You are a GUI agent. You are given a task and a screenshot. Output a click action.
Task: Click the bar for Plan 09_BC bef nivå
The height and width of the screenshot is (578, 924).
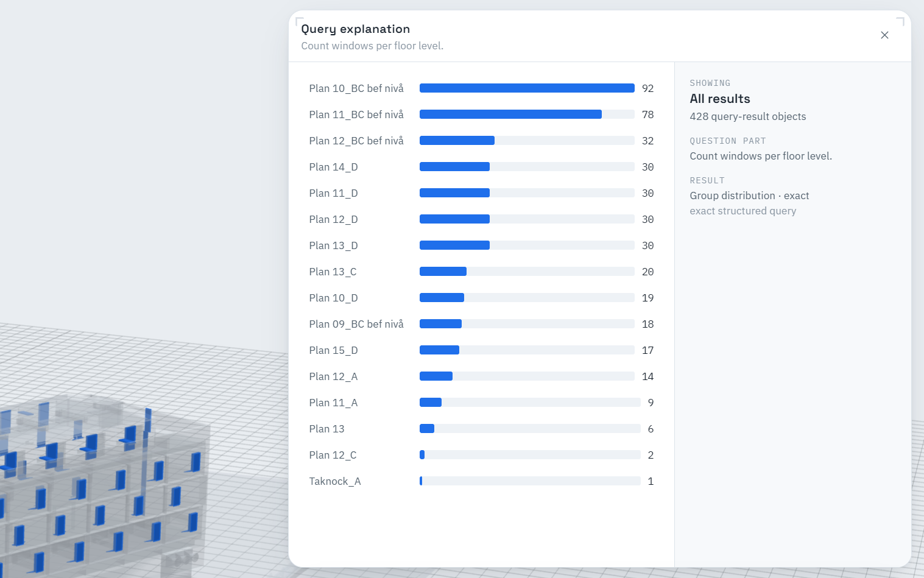click(527, 324)
